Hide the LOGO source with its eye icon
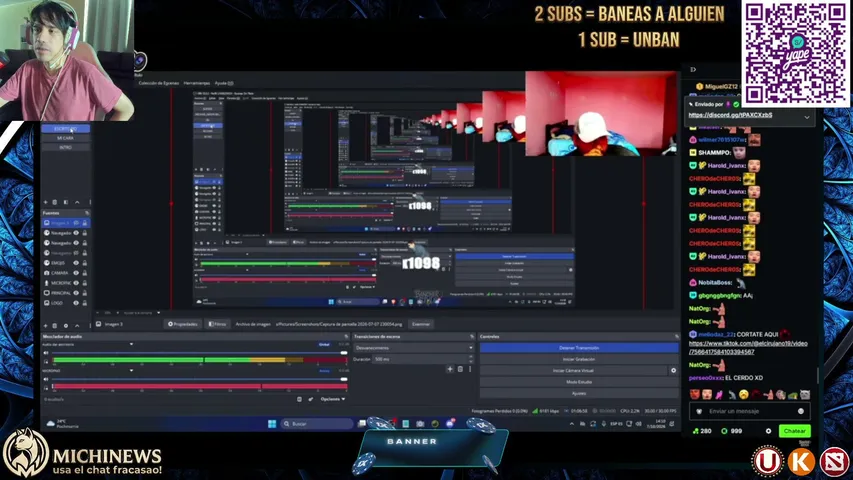Viewport: 853px width, 480px height. (x=76, y=303)
